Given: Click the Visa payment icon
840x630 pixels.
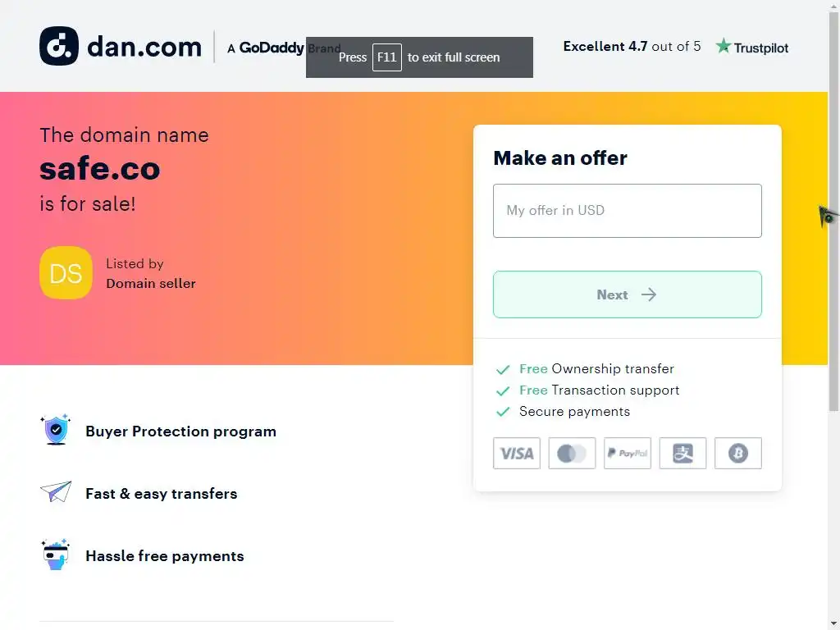Looking at the screenshot, I should point(517,454).
